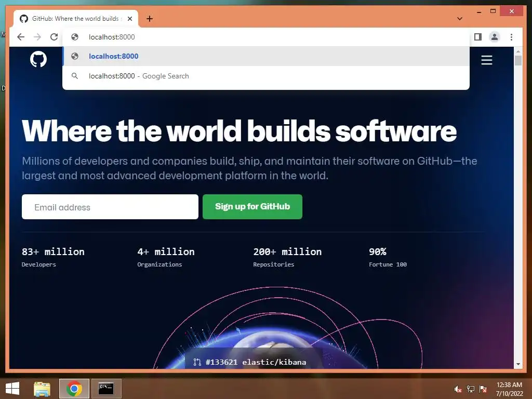The height and width of the screenshot is (399, 532).
Task: Expand the tab search dropdown
Action: (459, 19)
